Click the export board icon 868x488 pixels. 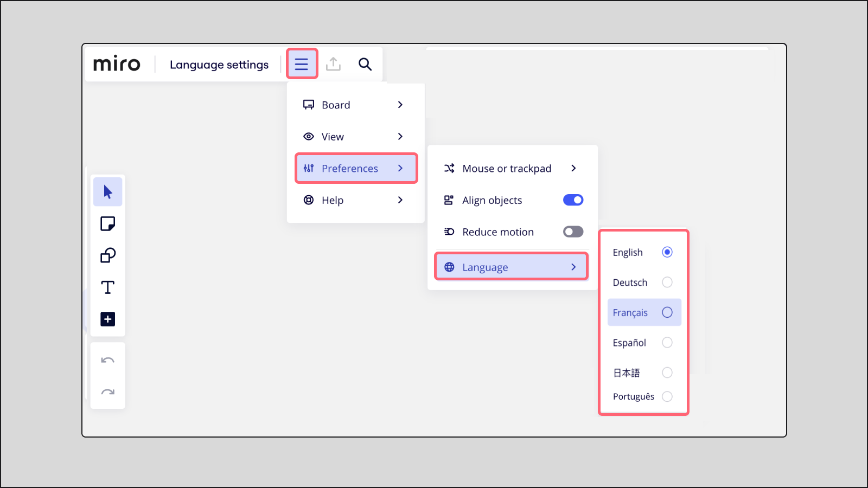point(333,64)
